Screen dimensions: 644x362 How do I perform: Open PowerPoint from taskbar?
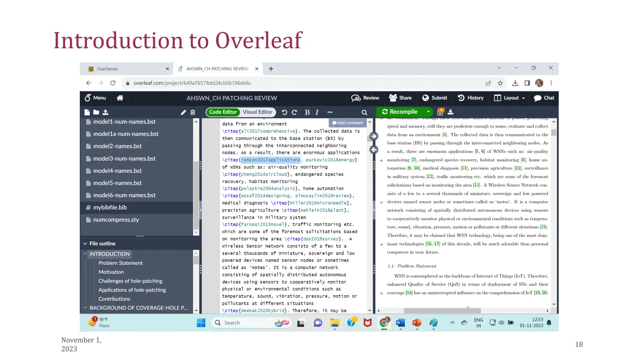pos(417,323)
